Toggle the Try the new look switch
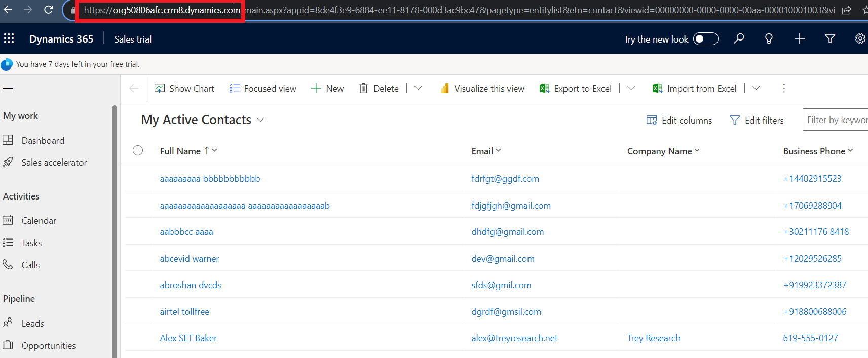Screen dimensions: 868x358 pos(706,39)
